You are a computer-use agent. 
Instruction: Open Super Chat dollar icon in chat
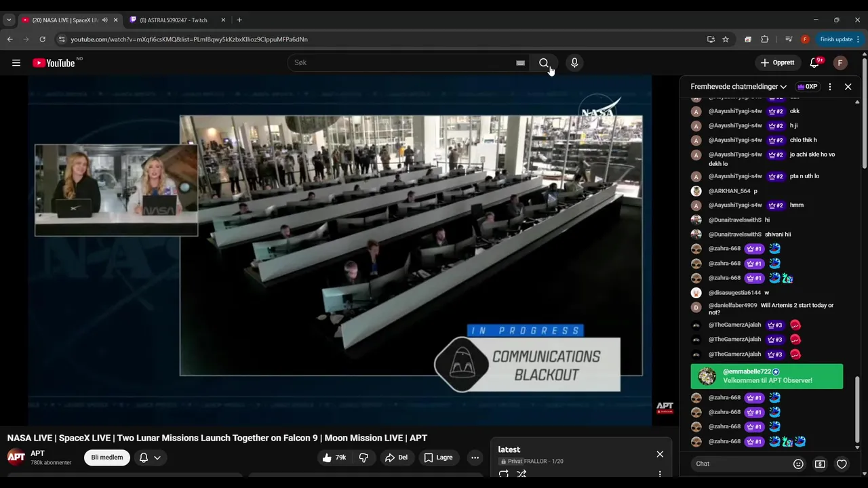[820, 464]
